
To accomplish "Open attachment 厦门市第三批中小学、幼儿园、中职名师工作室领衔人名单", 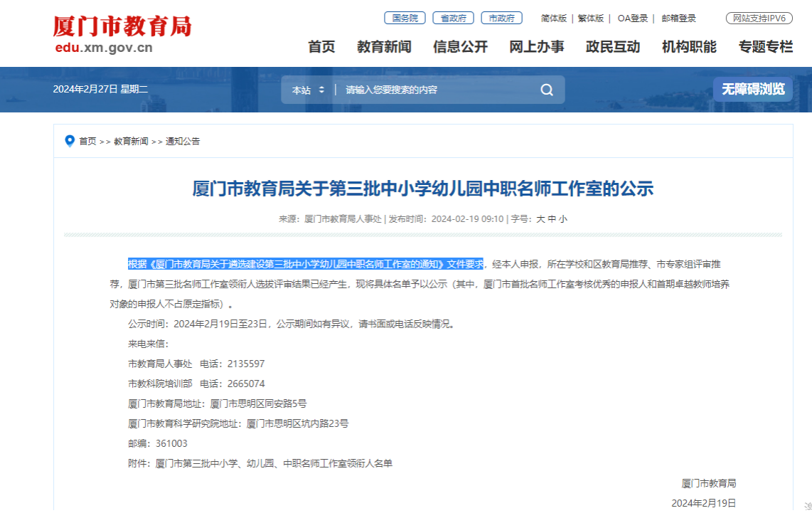I will [x=274, y=463].
